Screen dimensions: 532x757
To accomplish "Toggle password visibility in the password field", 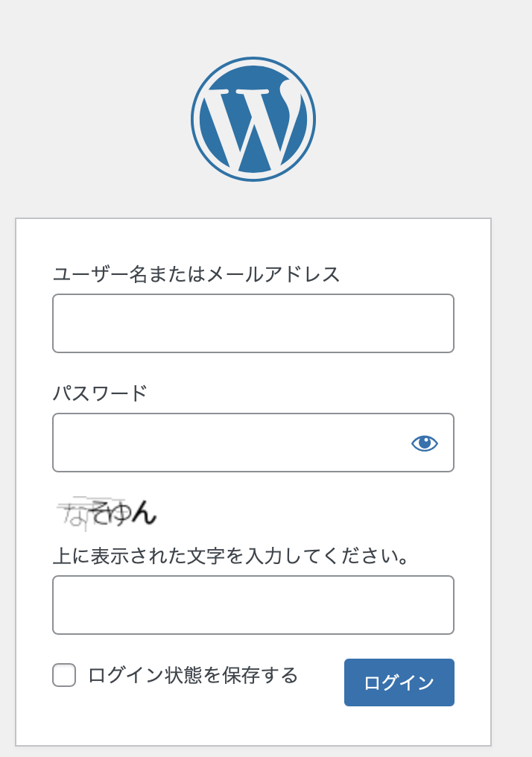I will [425, 443].
